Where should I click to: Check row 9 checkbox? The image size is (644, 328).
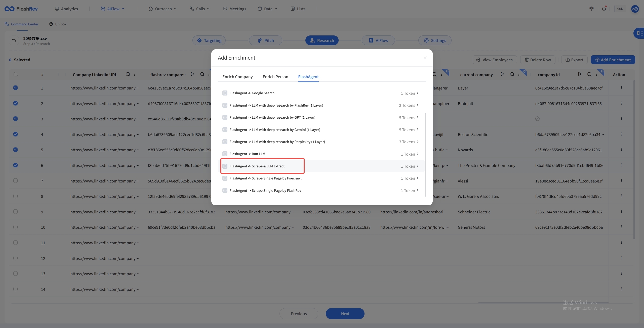(16, 212)
